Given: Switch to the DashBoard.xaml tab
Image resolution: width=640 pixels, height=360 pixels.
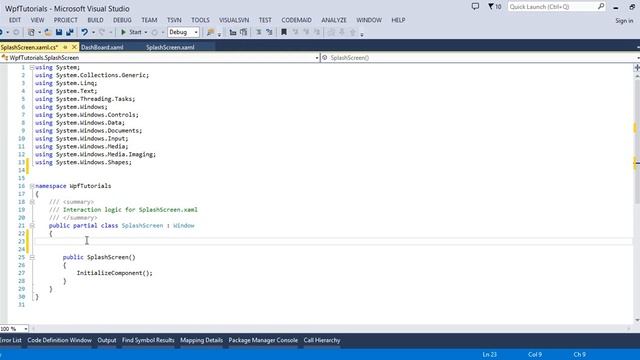Looking at the screenshot, I should [102, 47].
